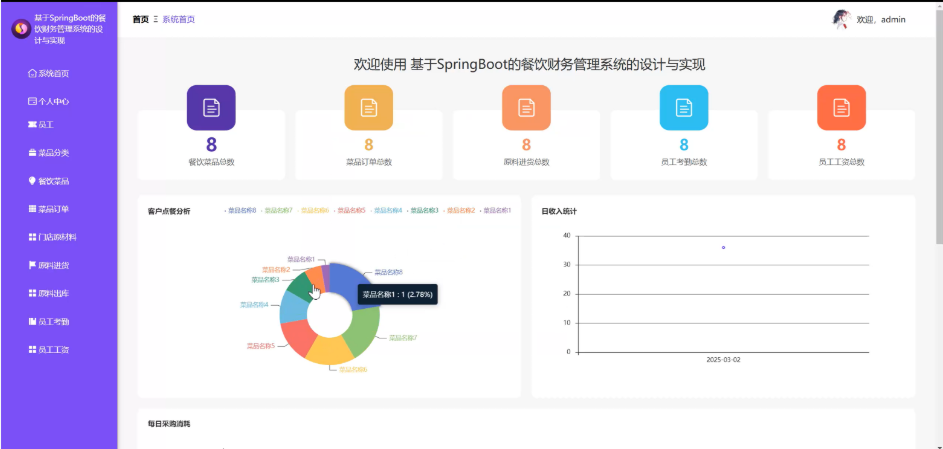The width and height of the screenshot is (943, 449).
Task: Click the breadcrumb separator icon after 首页
Action: tap(156, 19)
